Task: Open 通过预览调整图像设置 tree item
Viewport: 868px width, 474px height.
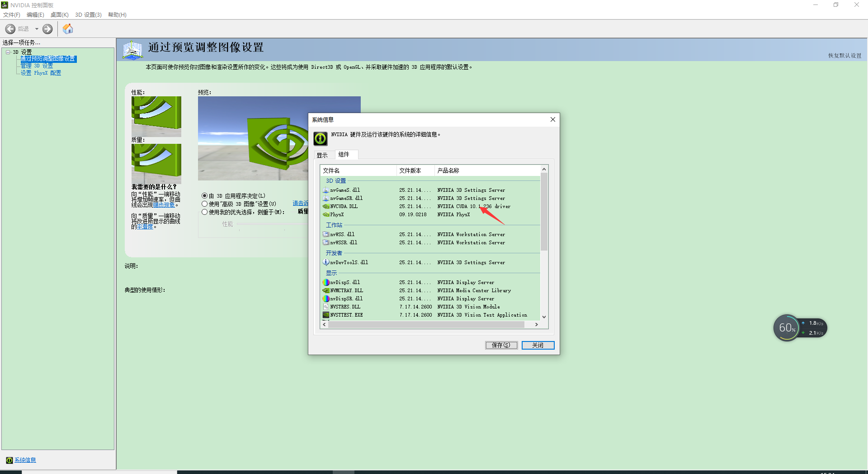Action: tap(48, 59)
